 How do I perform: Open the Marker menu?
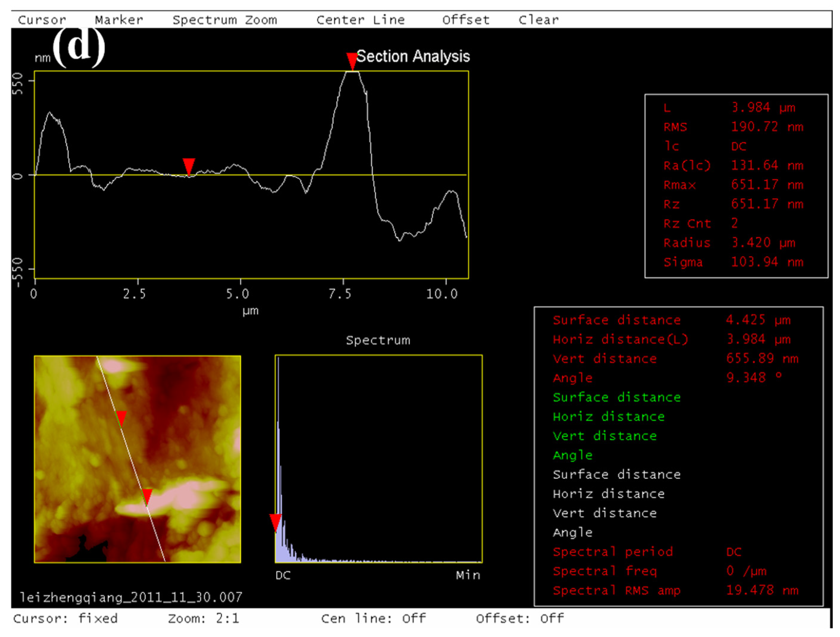click(x=119, y=20)
